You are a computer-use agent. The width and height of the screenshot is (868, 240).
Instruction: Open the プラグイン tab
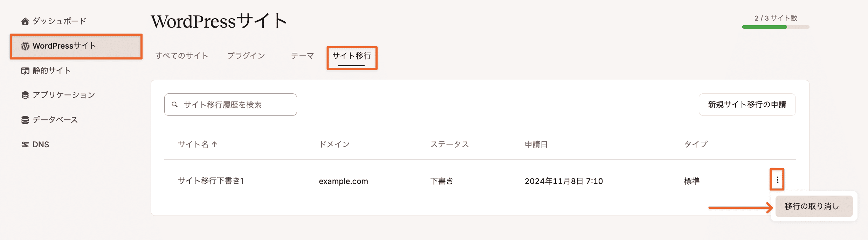pyautogui.click(x=246, y=55)
